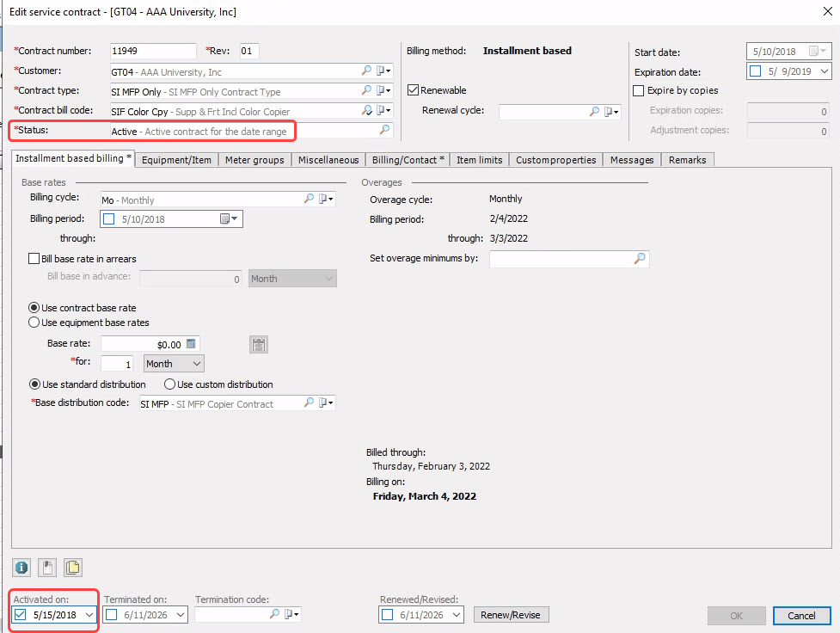
Task: Look up Contract bill code magnifier
Action: point(366,110)
